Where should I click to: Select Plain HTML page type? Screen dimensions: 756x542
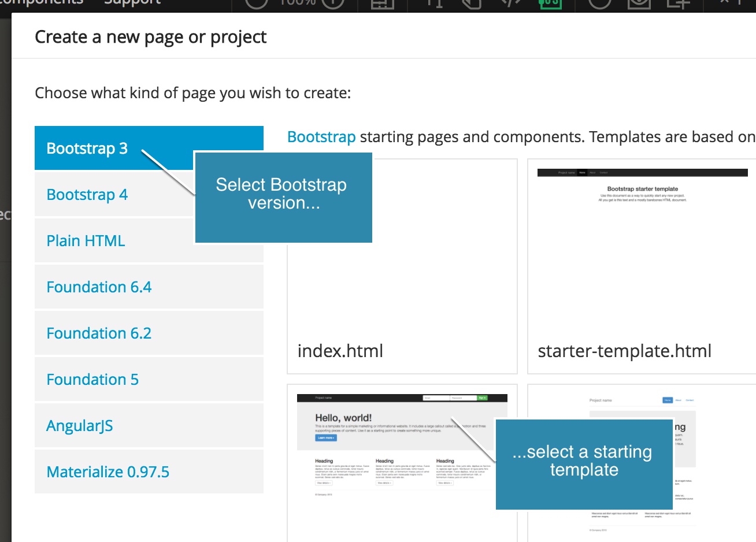tap(86, 240)
